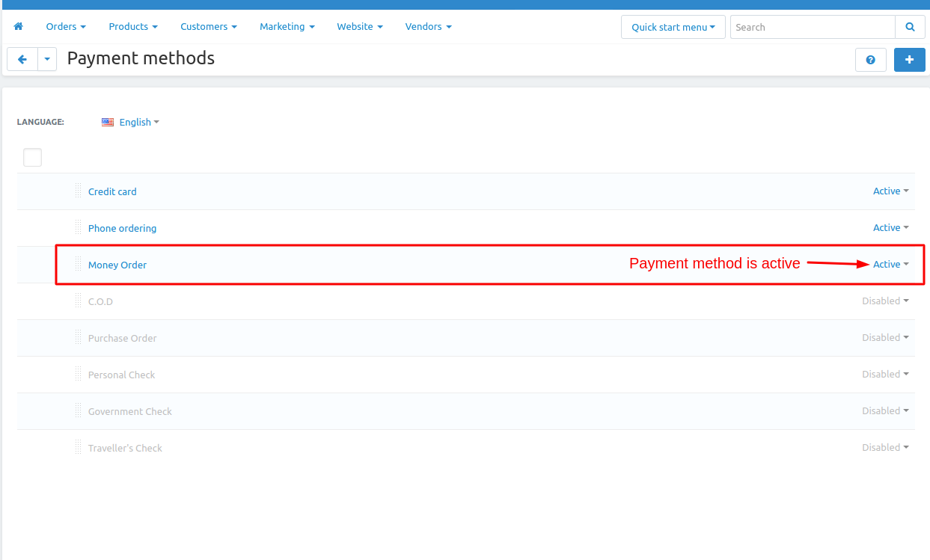The image size is (930, 560).
Task: Open Traveller's Check payment method
Action: click(x=125, y=448)
